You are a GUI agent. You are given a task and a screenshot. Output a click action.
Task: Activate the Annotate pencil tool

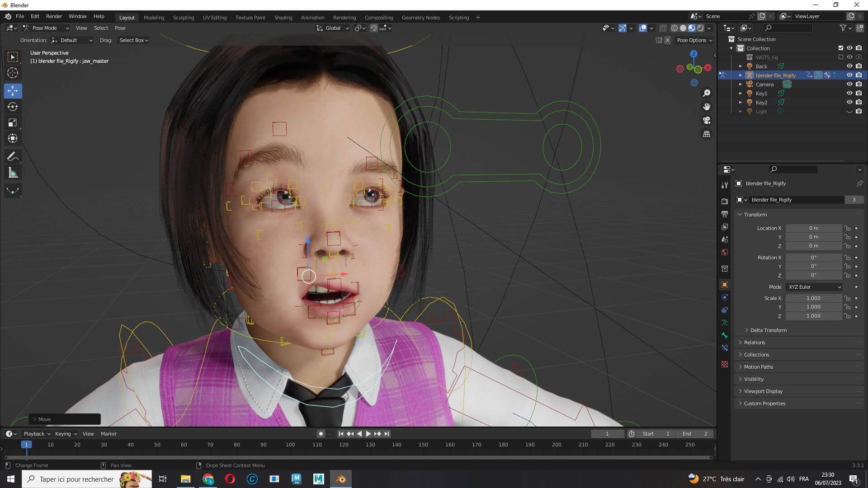tap(13, 157)
